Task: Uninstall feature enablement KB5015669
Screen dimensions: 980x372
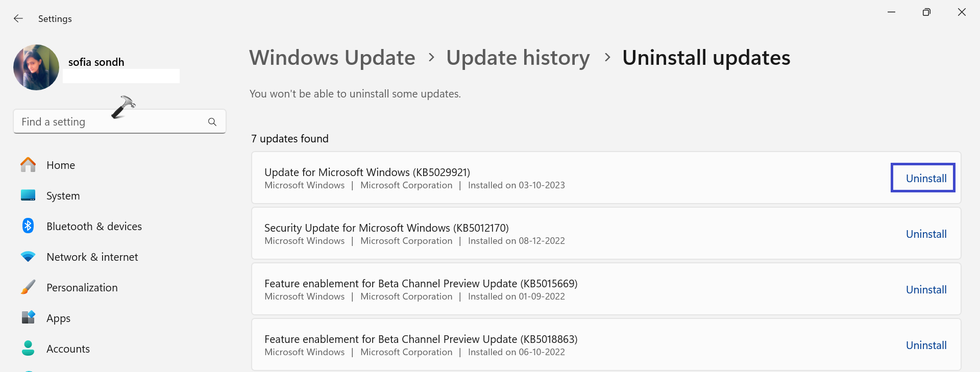Action: tap(925, 290)
